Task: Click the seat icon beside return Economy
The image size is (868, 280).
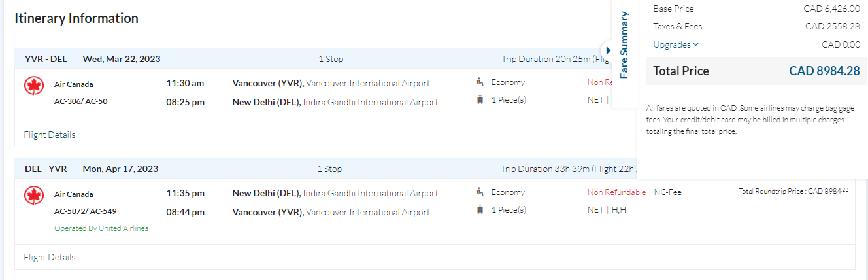Action: click(480, 192)
